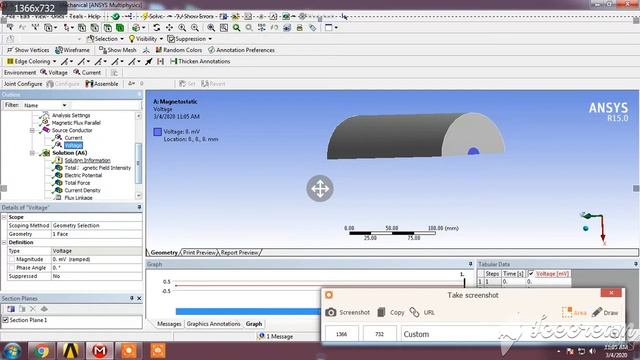Image resolution: width=640 pixels, height=360 pixels.
Task: Select Flux Linkage result
Action: [x=78, y=198]
